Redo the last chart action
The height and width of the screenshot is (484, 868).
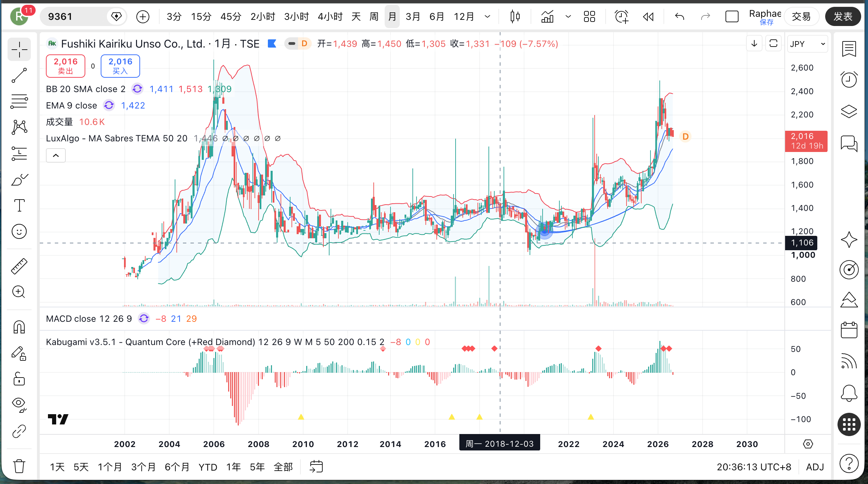[x=706, y=16]
